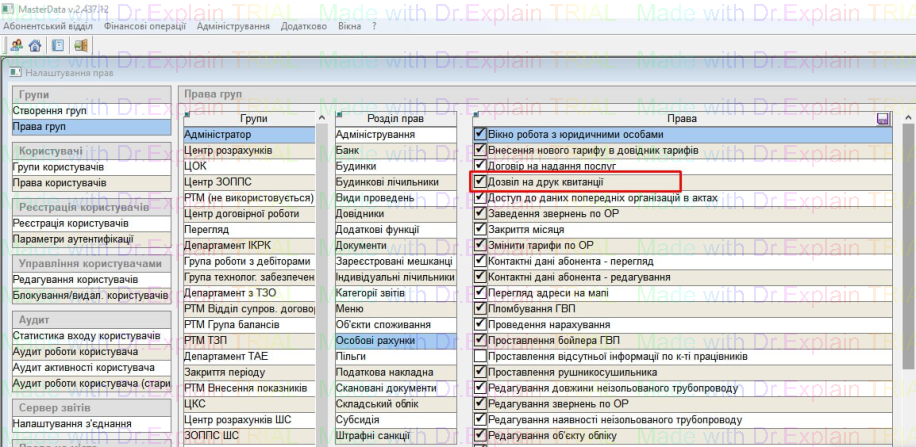916x447 pixels.
Task: Click the save icon in Права header
Action: (882, 119)
